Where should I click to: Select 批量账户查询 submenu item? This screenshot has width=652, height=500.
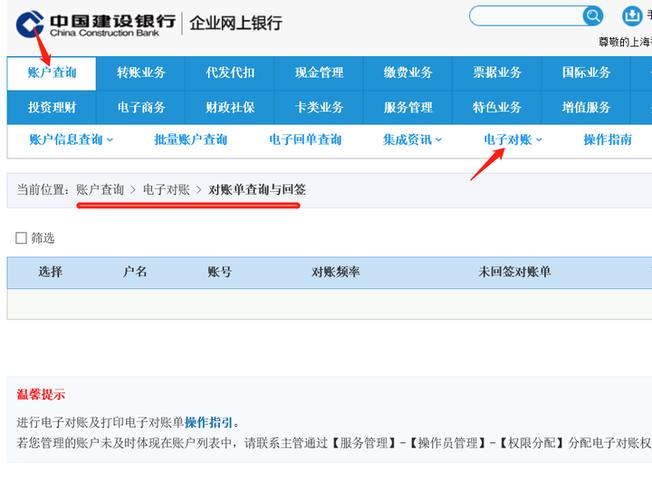point(190,139)
